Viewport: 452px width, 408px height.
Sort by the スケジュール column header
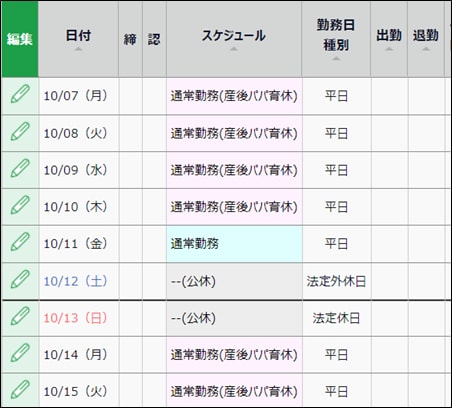coord(234,39)
